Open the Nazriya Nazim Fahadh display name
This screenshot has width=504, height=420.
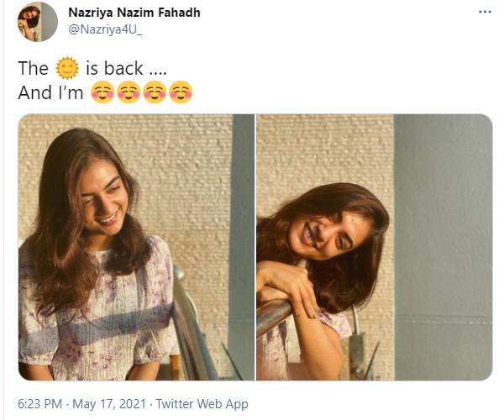(x=134, y=13)
